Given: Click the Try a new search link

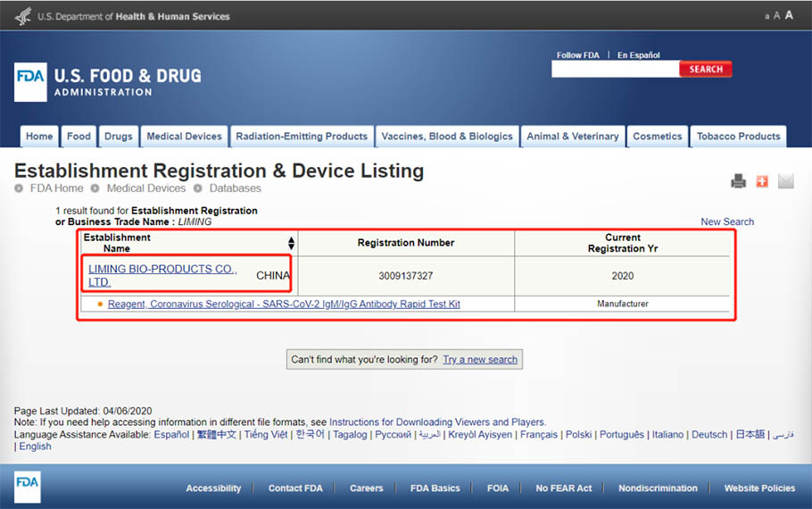Looking at the screenshot, I should point(480,360).
